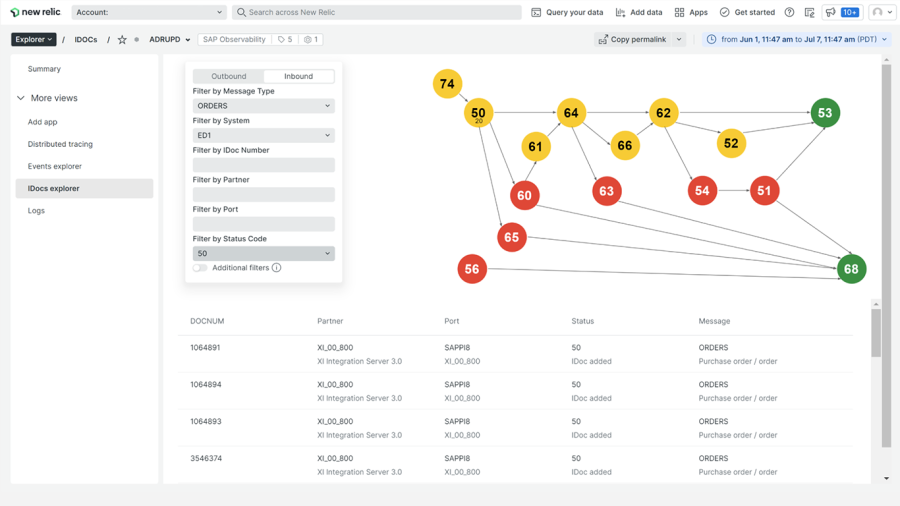Image resolution: width=900 pixels, height=506 pixels.
Task: Favorite this entity with the star icon
Action: 122,40
